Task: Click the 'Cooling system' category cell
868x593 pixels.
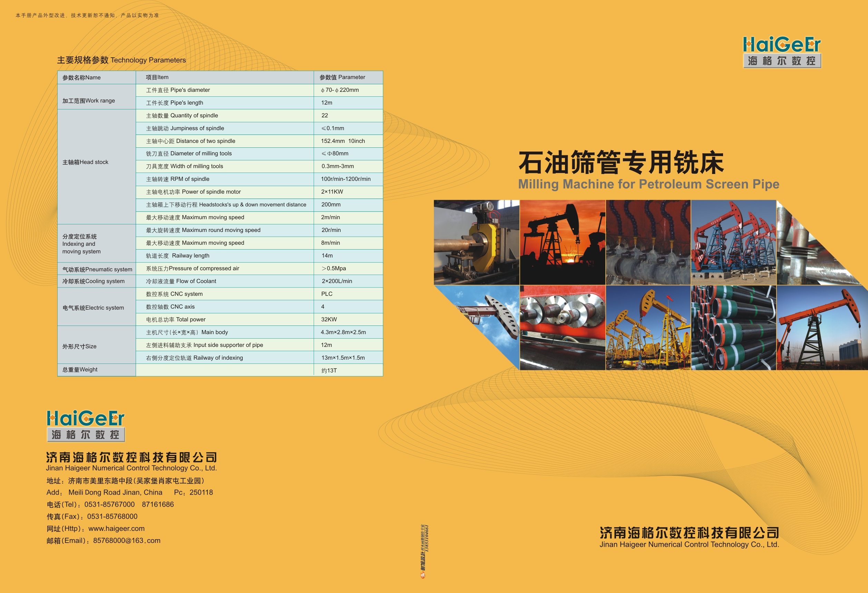Action: [97, 281]
